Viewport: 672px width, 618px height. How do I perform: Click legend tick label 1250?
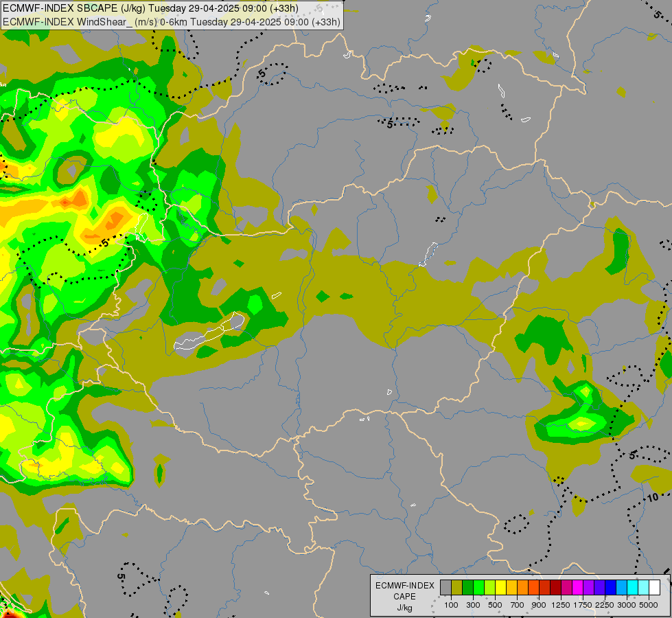tap(561, 605)
